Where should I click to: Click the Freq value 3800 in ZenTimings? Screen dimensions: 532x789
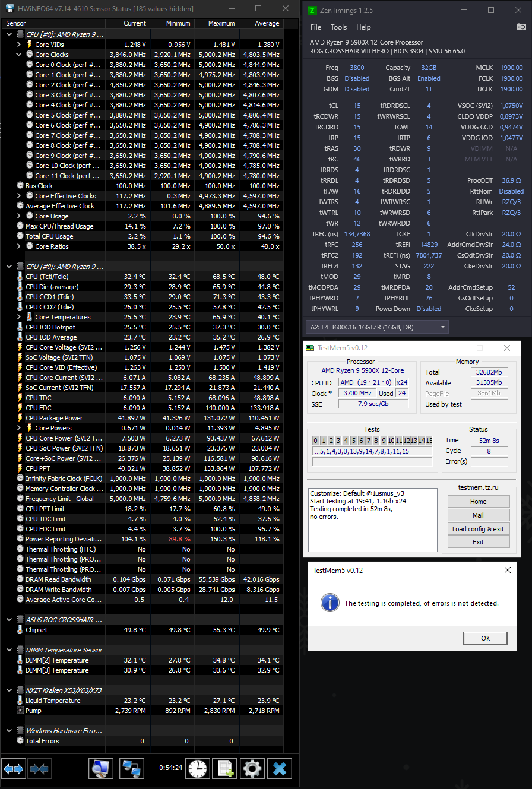357,68
